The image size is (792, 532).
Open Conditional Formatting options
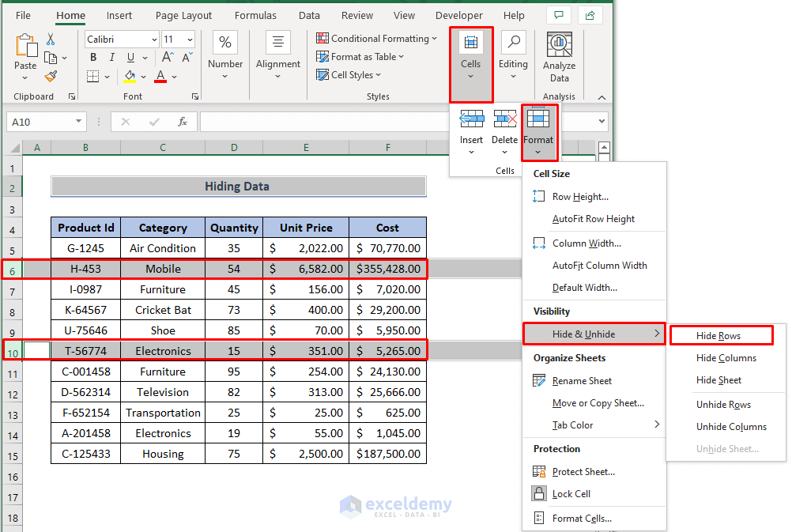click(377, 38)
